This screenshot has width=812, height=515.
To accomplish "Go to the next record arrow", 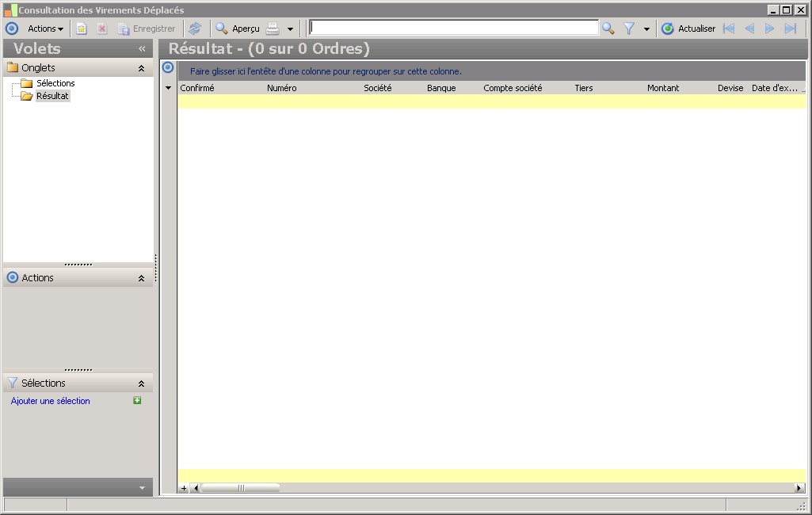I will click(x=769, y=29).
